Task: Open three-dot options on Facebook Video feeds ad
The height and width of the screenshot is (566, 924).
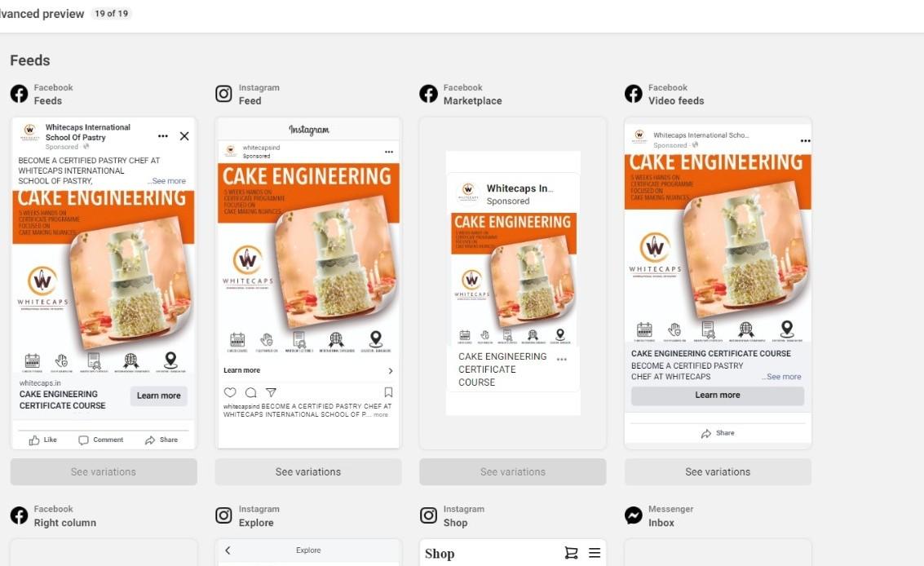Action: [x=806, y=141]
